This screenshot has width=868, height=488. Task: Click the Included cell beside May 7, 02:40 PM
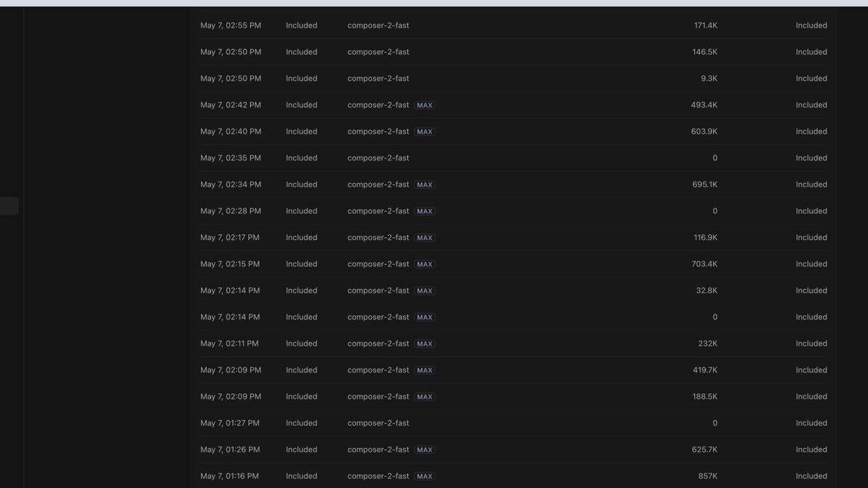click(302, 132)
